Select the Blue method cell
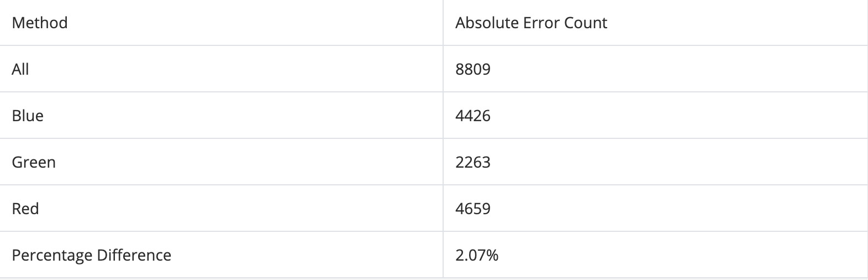This screenshot has width=868, height=280. point(28,116)
